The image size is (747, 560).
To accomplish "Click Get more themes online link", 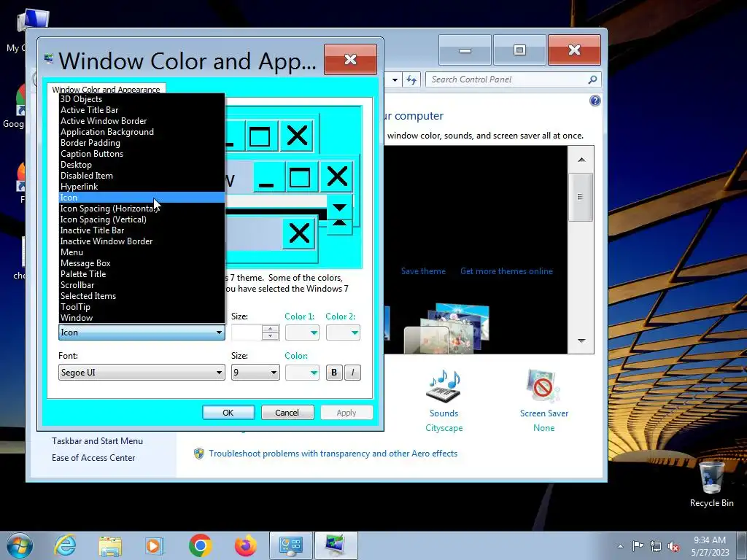I will click(x=506, y=271).
